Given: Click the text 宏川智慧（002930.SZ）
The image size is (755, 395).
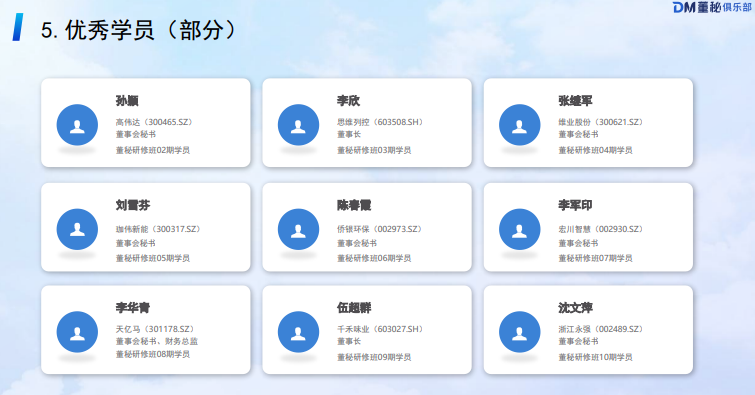Looking at the screenshot, I should 601,229.
